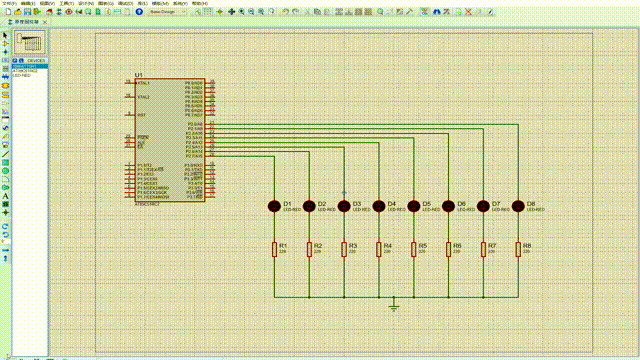Click the New Project icon

(8, 12)
